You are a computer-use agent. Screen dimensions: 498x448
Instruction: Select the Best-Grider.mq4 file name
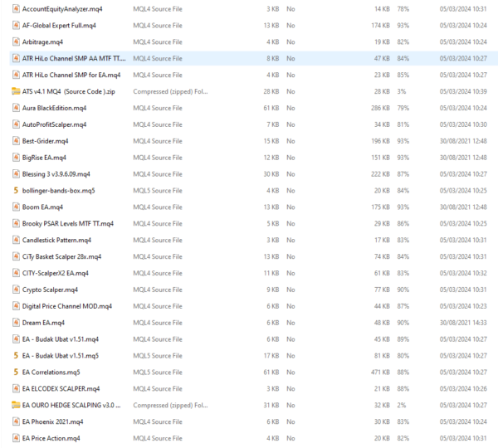(45, 141)
